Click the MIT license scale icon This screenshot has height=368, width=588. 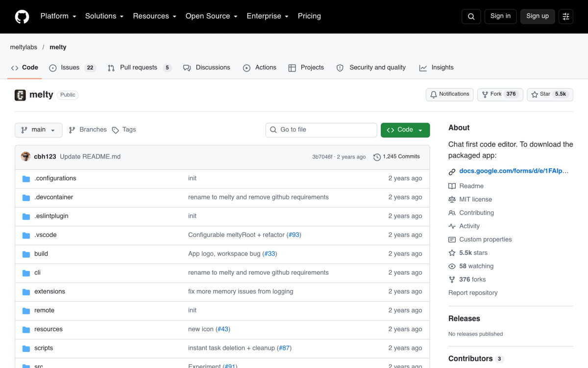pos(452,200)
